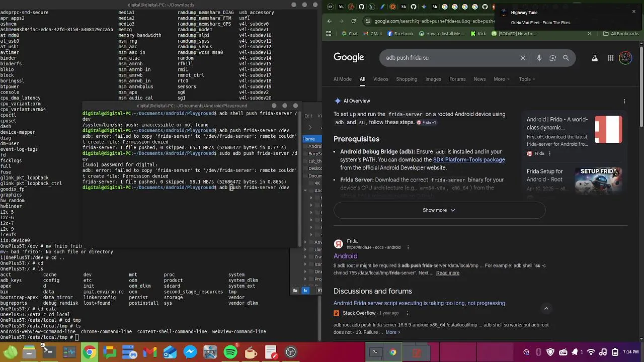The image size is (644, 362).
Task: Open the file manager Edit menu
Action: click(308, 116)
